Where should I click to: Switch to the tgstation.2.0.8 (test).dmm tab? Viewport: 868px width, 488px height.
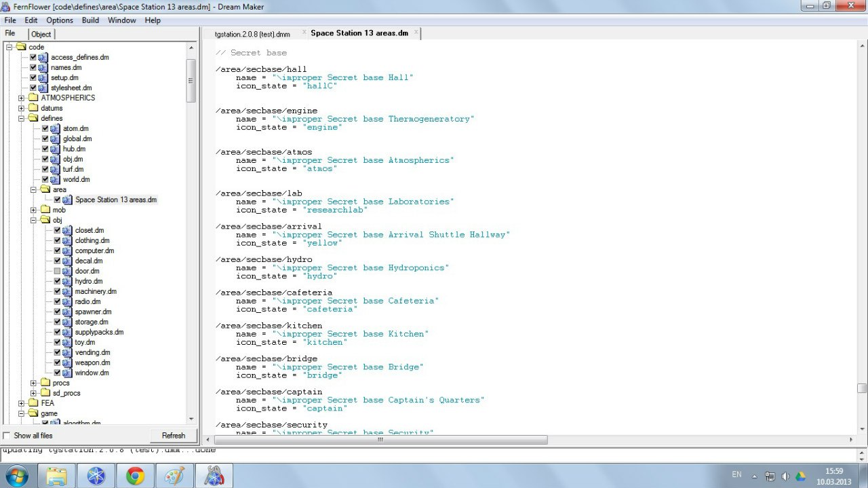pyautogui.click(x=252, y=34)
